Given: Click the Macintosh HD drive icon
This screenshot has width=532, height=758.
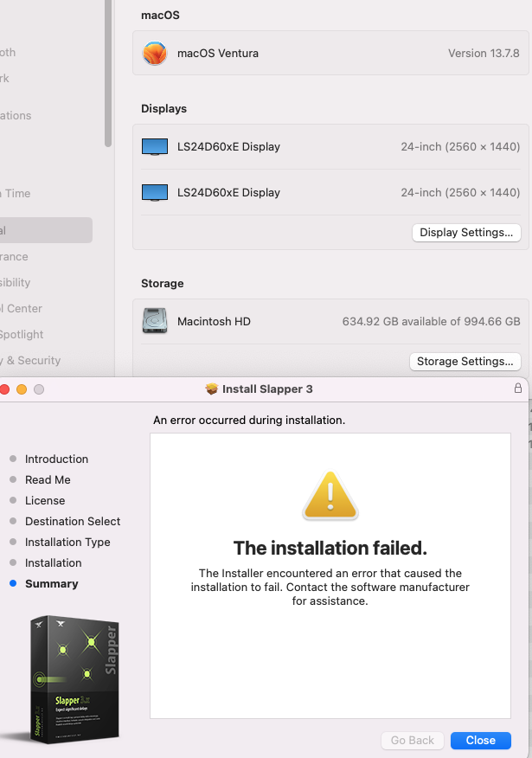Looking at the screenshot, I should point(155,321).
